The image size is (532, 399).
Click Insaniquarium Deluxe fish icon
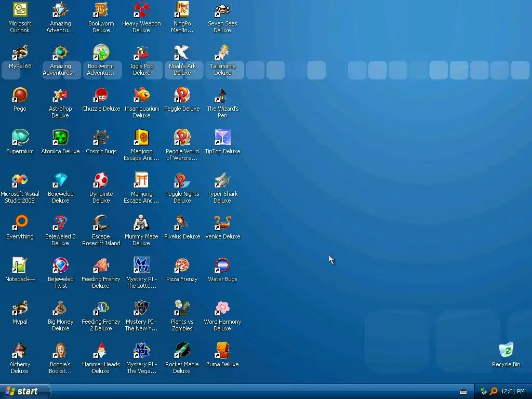tap(141, 95)
